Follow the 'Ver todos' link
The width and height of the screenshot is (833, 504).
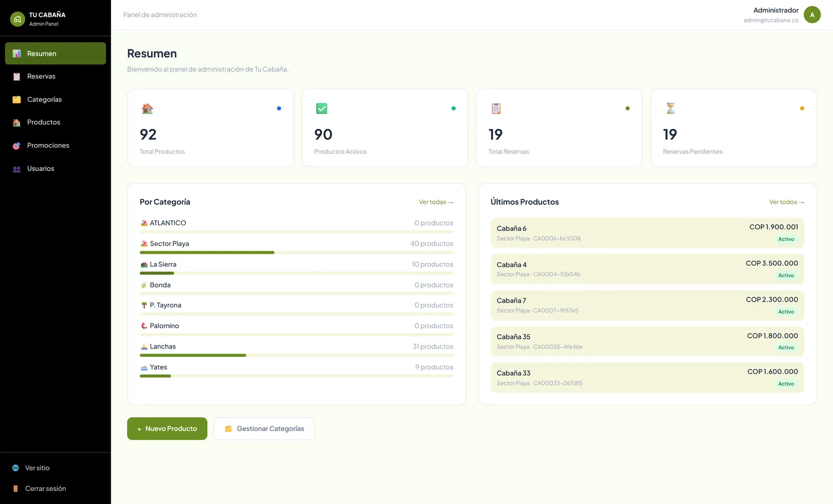pyautogui.click(x=787, y=202)
